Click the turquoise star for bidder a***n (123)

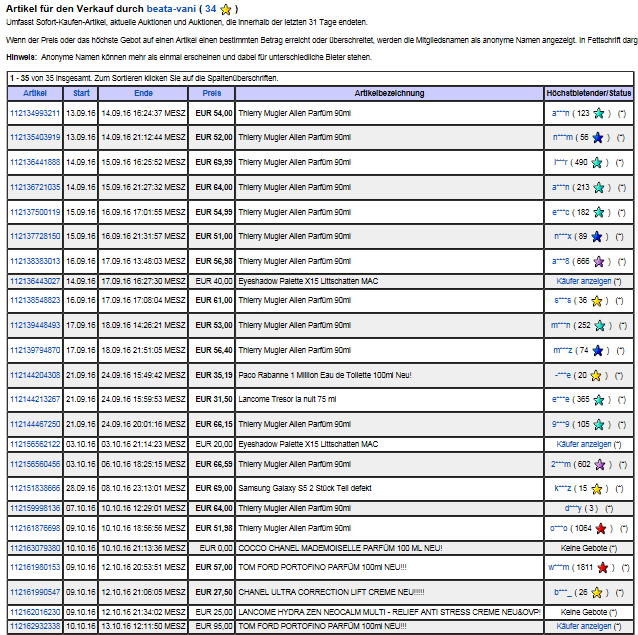pos(599,113)
